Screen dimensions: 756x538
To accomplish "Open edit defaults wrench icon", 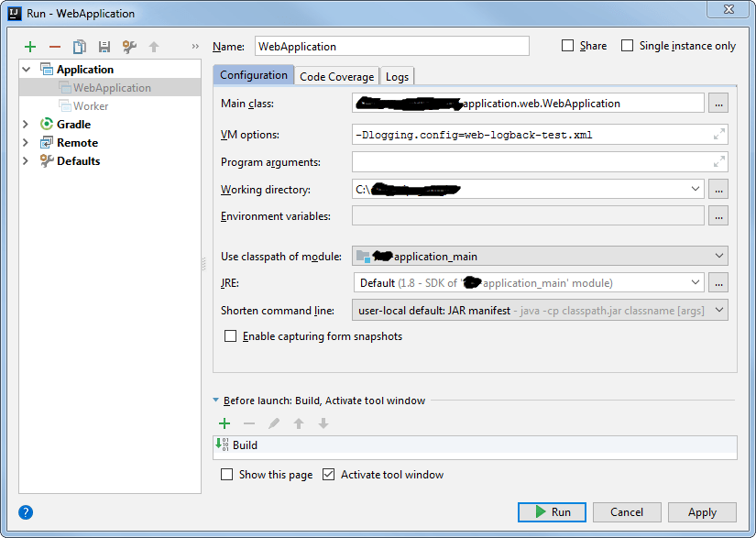I will (129, 47).
